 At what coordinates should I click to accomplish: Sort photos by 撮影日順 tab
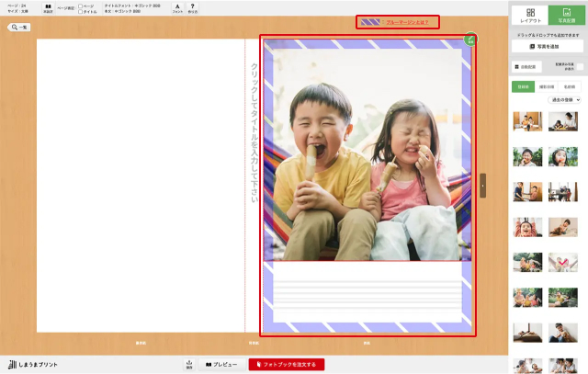click(x=547, y=86)
